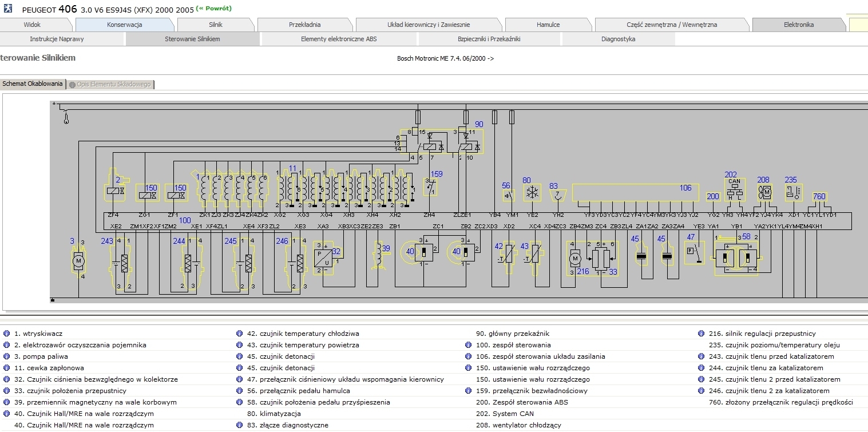This screenshot has height=432, width=868.
Task: Select the Diagnostyka sub-tab
Action: coord(618,39)
